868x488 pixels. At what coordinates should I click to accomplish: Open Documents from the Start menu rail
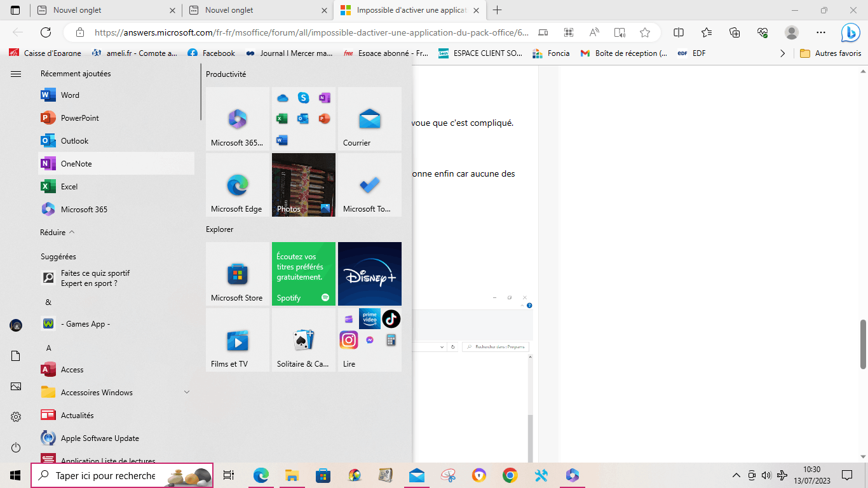pyautogui.click(x=16, y=356)
